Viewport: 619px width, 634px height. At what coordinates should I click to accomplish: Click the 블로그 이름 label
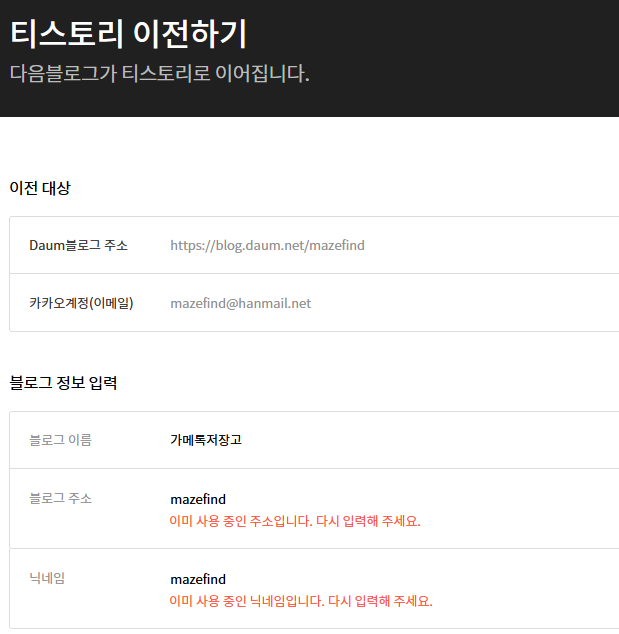tap(61, 440)
